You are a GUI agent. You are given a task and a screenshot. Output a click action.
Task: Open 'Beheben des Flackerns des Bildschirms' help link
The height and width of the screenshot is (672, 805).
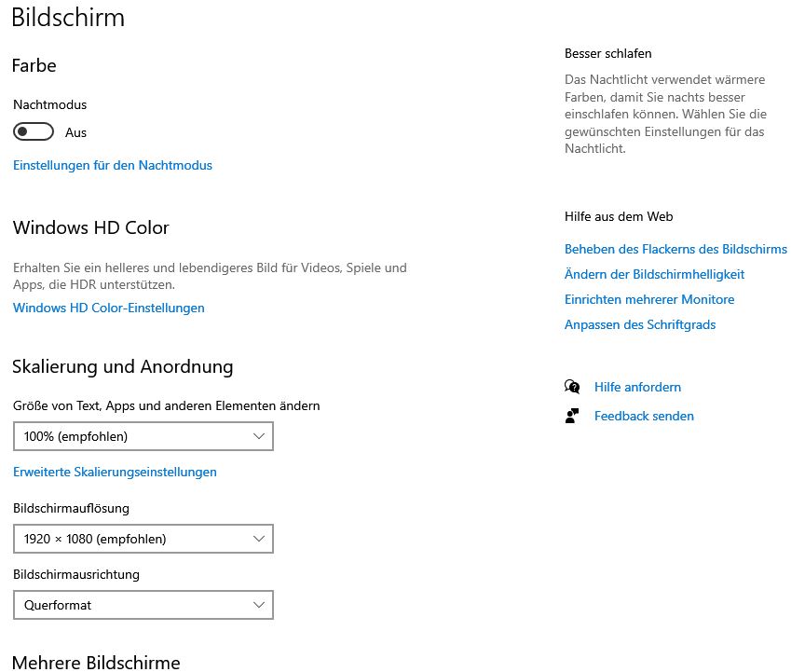tap(675, 249)
